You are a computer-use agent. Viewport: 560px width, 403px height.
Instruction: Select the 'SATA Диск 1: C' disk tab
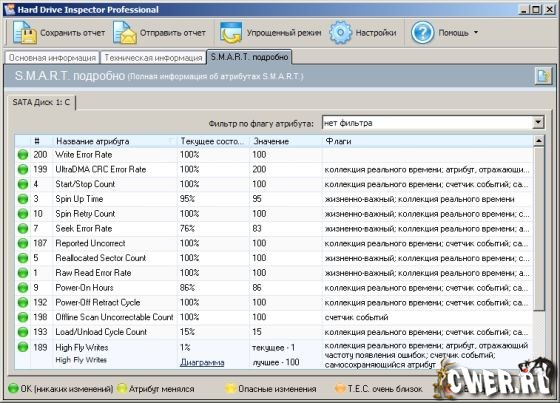click(x=41, y=102)
